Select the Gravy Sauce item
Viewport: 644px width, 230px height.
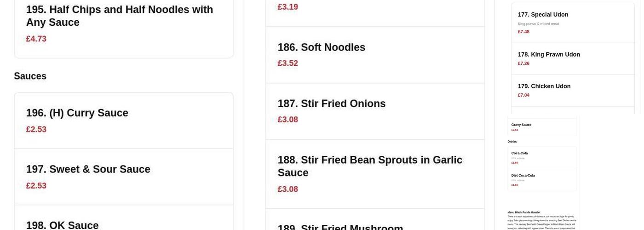(521, 125)
